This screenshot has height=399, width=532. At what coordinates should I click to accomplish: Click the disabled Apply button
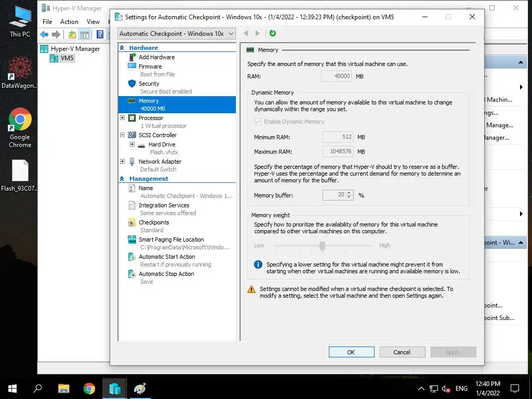[453, 352]
